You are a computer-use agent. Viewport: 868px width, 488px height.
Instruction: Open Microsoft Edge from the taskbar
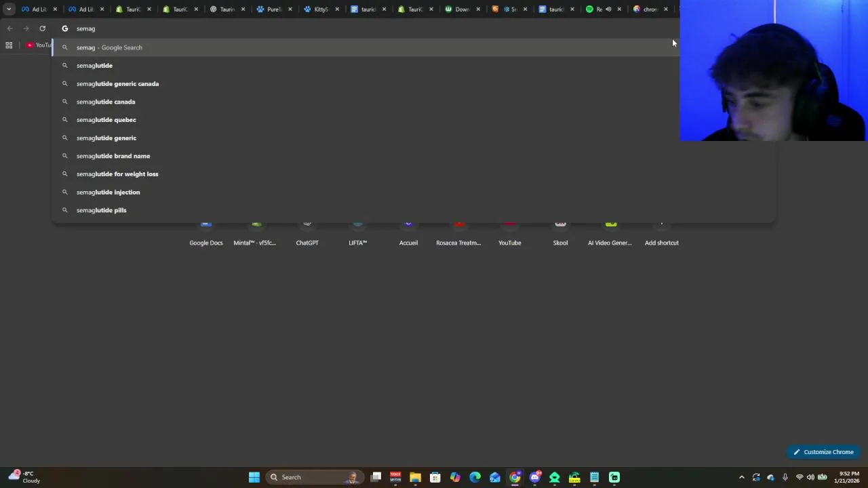tap(475, 477)
